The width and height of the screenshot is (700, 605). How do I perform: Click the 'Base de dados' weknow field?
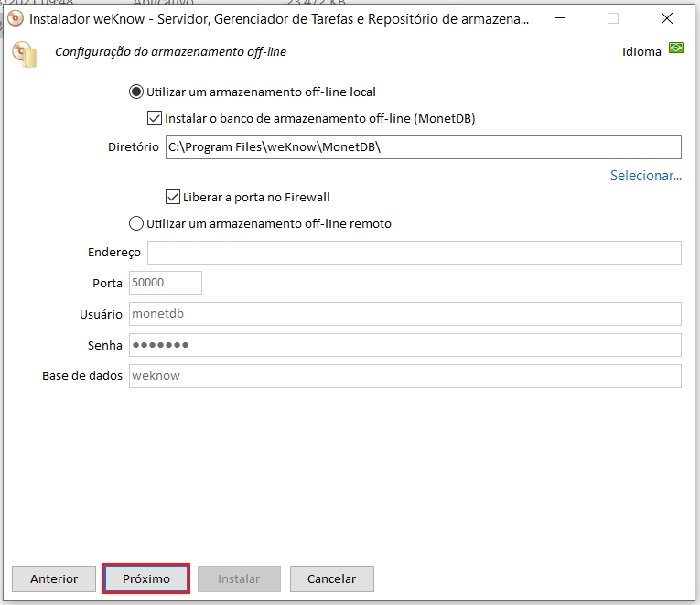[404, 376]
